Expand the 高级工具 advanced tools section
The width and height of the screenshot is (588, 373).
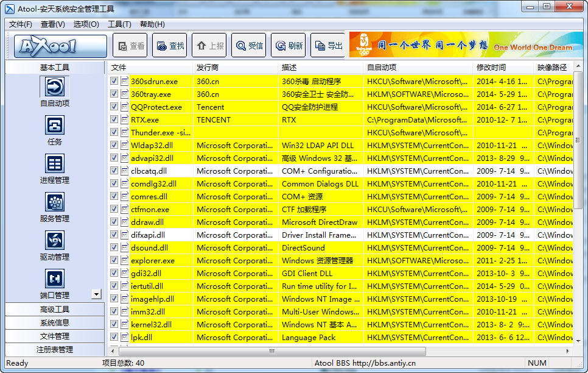[55, 310]
